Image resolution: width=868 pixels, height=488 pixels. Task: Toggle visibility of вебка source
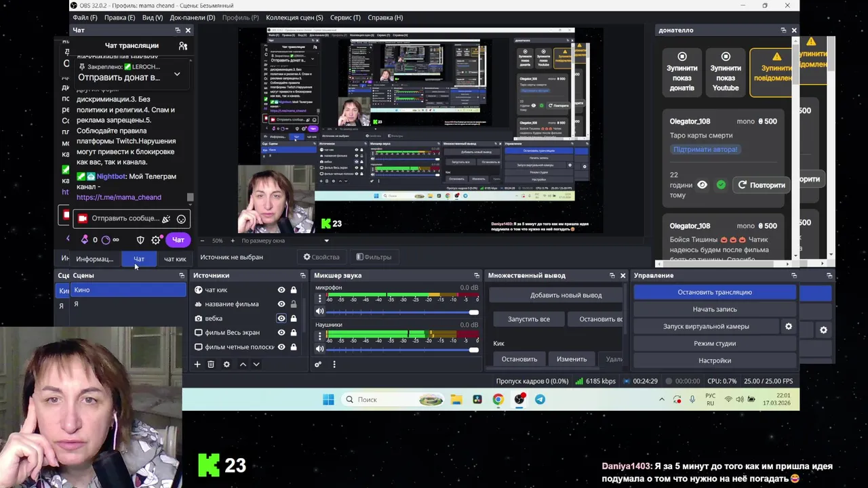pyautogui.click(x=281, y=319)
